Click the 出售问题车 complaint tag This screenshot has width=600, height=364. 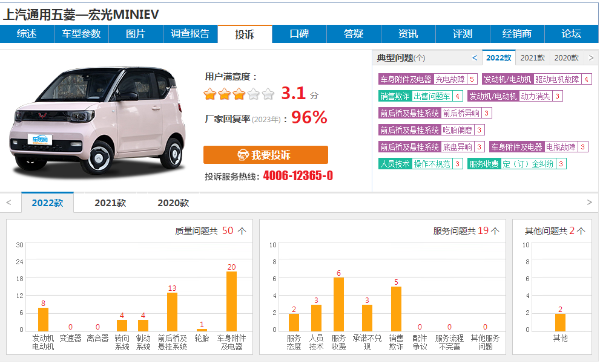coord(432,96)
